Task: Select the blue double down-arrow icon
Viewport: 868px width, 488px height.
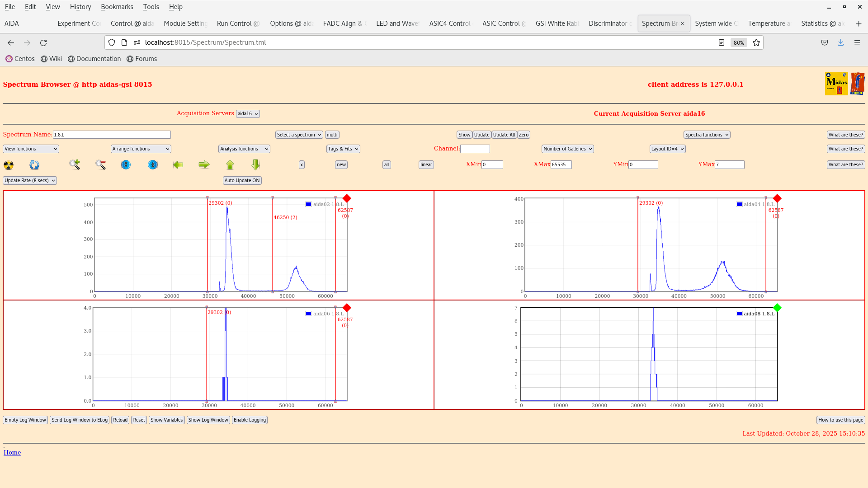Action: pos(126,165)
